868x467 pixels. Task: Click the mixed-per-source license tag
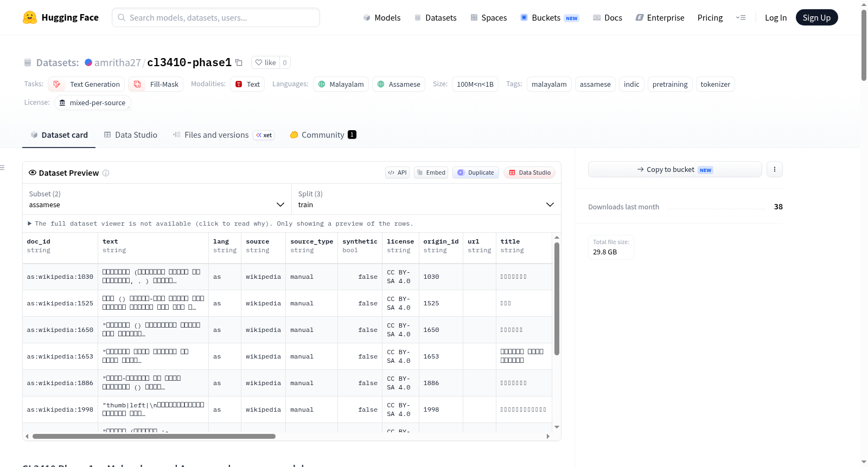click(93, 103)
